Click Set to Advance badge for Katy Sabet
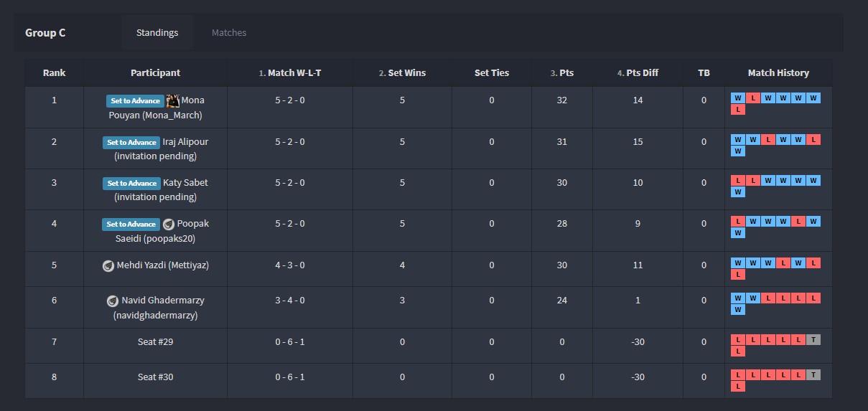Screen dimensions: 868x411 pos(131,183)
